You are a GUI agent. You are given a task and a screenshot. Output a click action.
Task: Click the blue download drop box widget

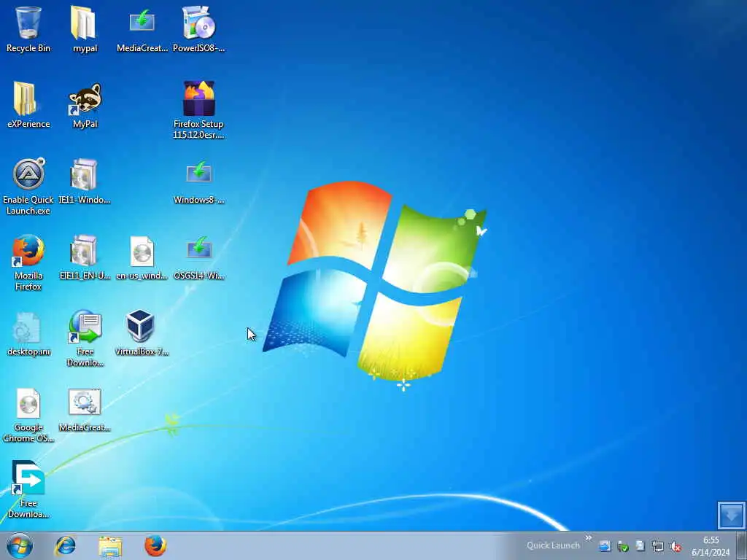[731, 515]
